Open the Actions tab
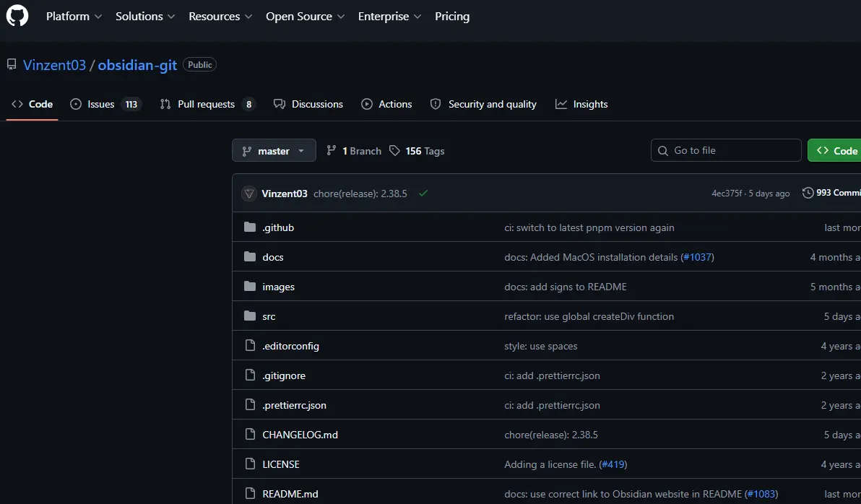Viewport: 861px width, 504px height. point(386,104)
